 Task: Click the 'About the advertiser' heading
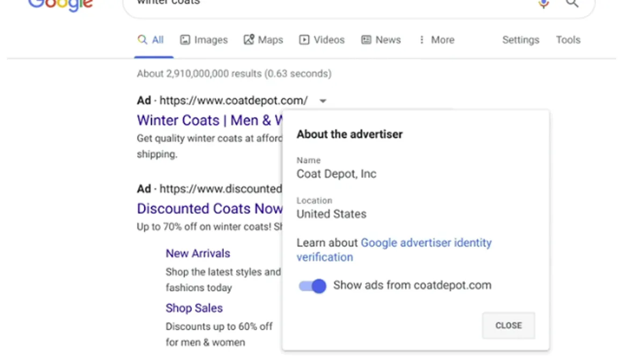click(349, 134)
